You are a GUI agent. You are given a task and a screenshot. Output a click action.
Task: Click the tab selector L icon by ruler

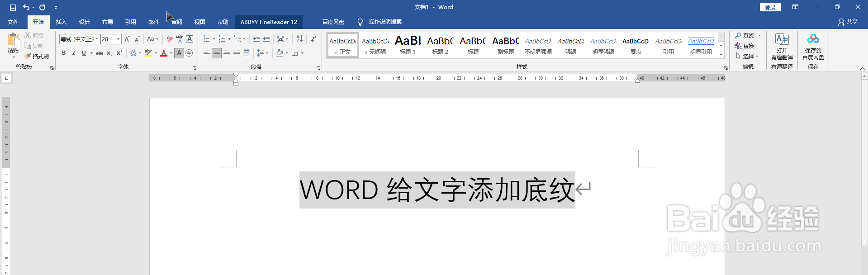pyautogui.click(x=6, y=79)
